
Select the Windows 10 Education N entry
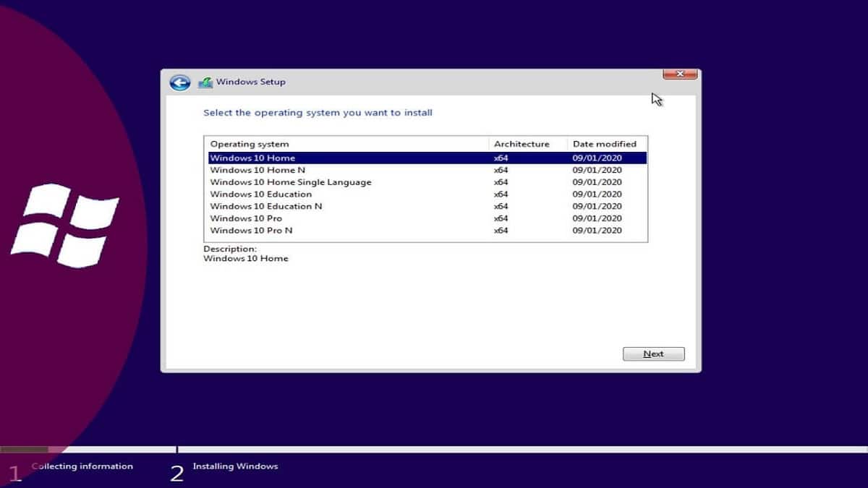(265, 206)
